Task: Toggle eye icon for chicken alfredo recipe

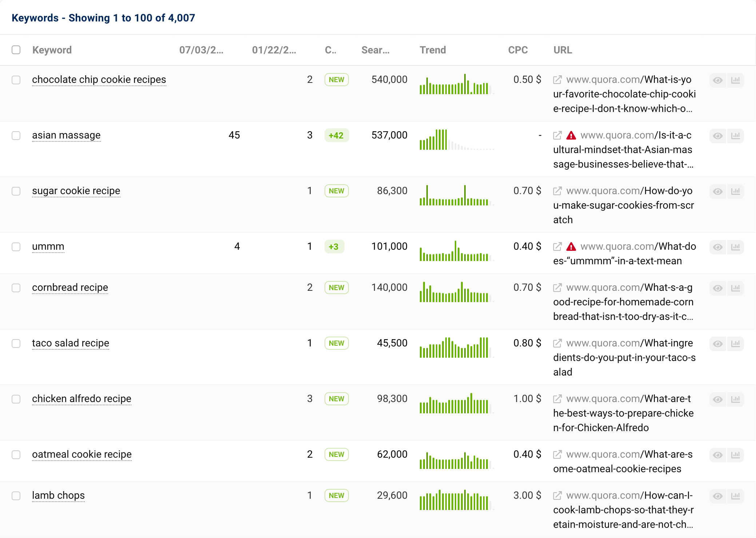Action: (718, 399)
